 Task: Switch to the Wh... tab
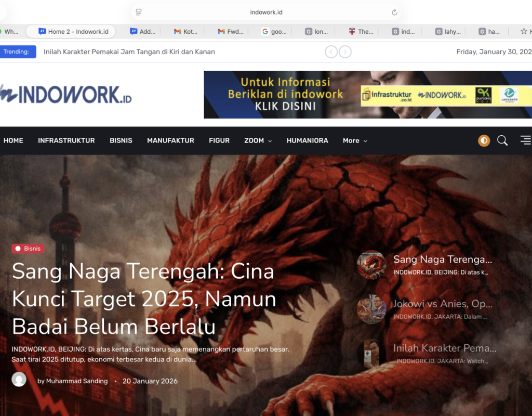tap(9, 32)
